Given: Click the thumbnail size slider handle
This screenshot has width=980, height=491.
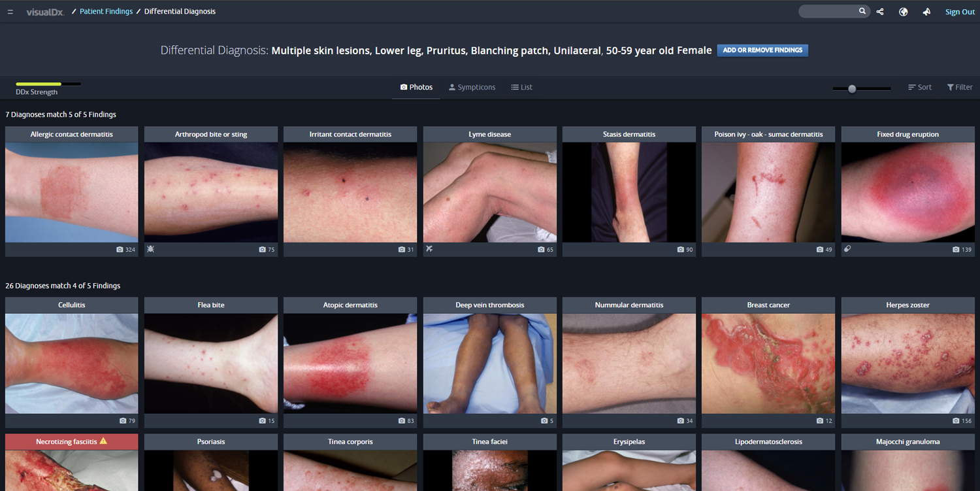Looking at the screenshot, I should pyautogui.click(x=852, y=88).
